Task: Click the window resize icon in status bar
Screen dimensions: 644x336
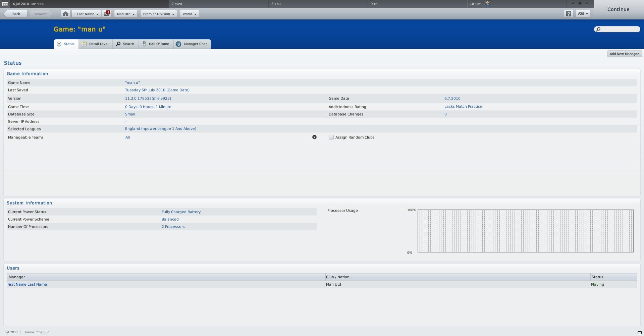Action: coord(639,333)
